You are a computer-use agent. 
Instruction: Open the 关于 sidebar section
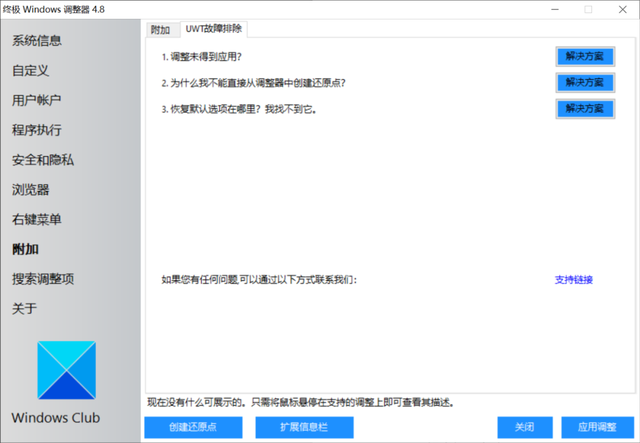24,309
